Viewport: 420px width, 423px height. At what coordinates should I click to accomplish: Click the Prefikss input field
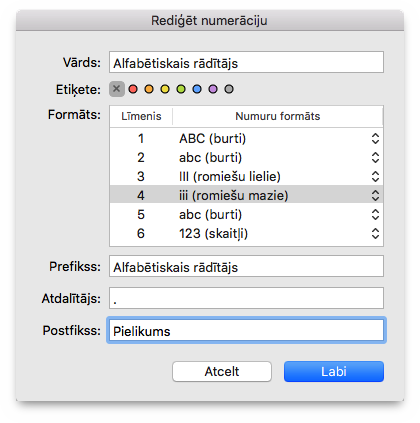(246, 266)
